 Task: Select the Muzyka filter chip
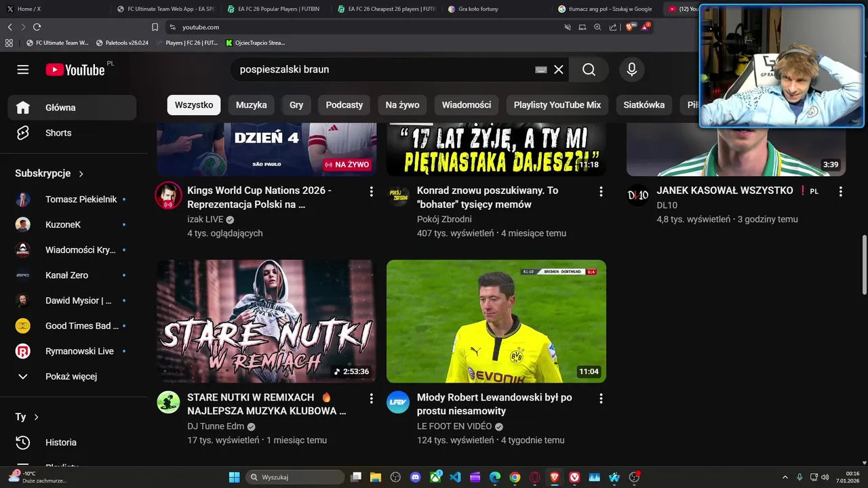click(x=252, y=105)
